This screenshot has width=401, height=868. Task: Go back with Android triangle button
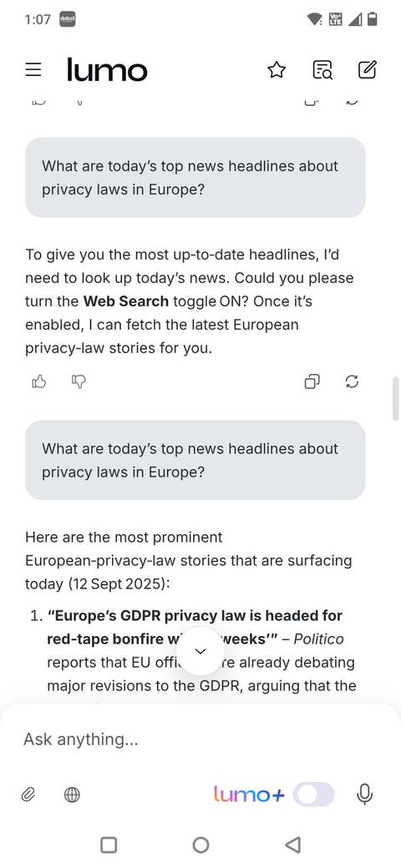pos(292,845)
